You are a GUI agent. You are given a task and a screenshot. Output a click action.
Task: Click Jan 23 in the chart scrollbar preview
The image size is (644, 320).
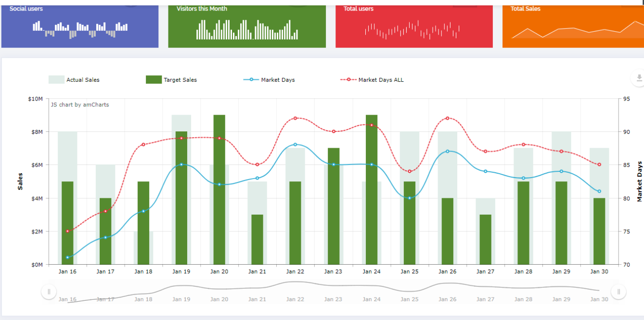tap(333, 299)
